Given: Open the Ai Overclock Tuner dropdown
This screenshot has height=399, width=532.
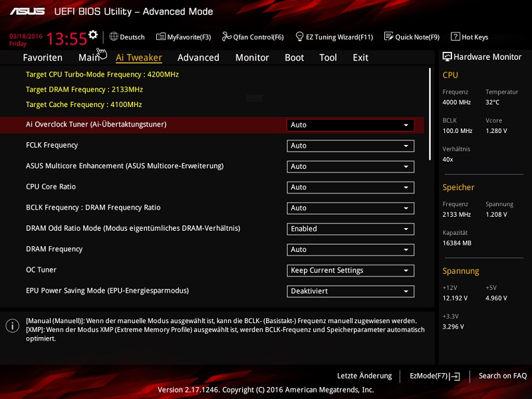Looking at the screenshot, I should coord(350,125).
